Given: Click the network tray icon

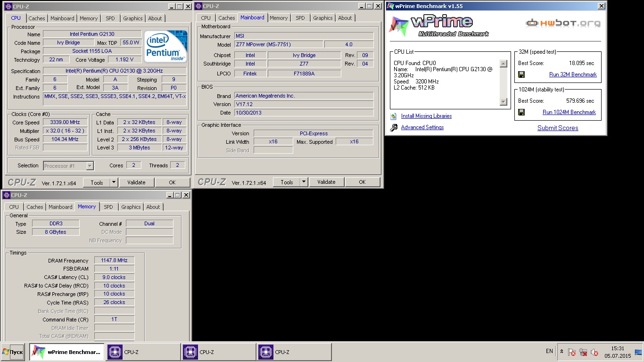Looking at the screenshot, I should (x=583, y=352).
